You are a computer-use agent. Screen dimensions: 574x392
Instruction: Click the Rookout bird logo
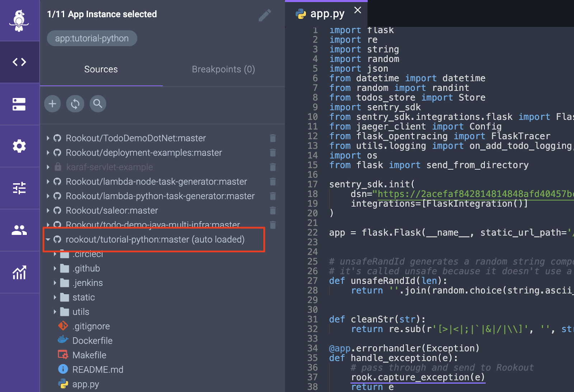(19, 21)
